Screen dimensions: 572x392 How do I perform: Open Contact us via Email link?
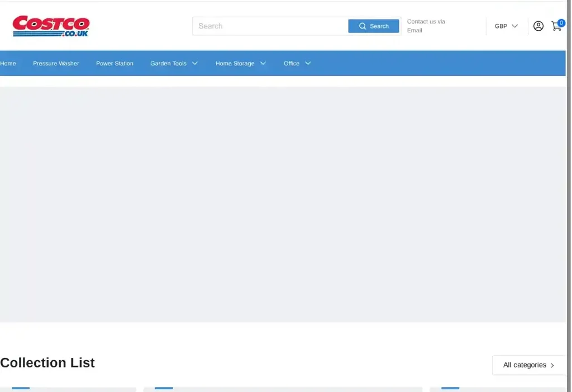[x=426, y=26]
